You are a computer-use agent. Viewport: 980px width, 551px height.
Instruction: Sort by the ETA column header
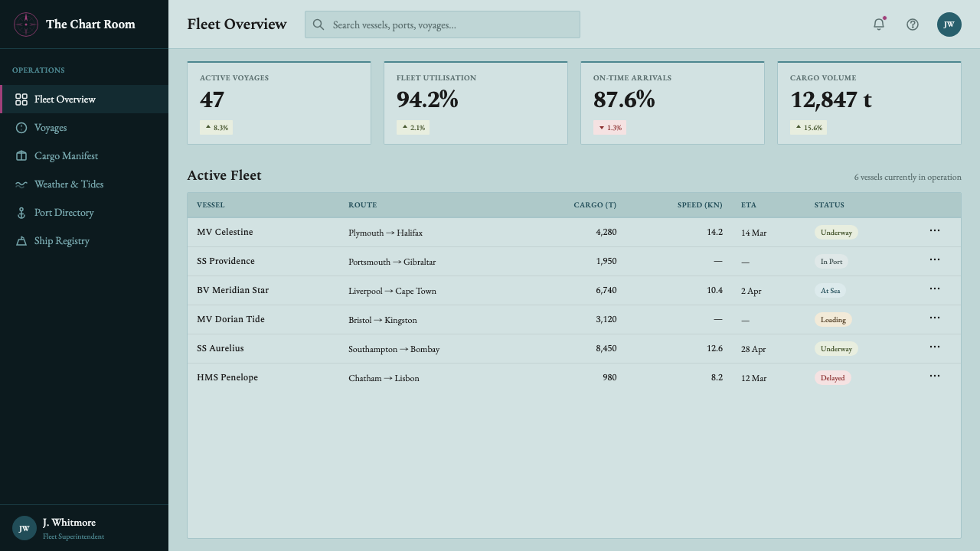click(749, 205)
